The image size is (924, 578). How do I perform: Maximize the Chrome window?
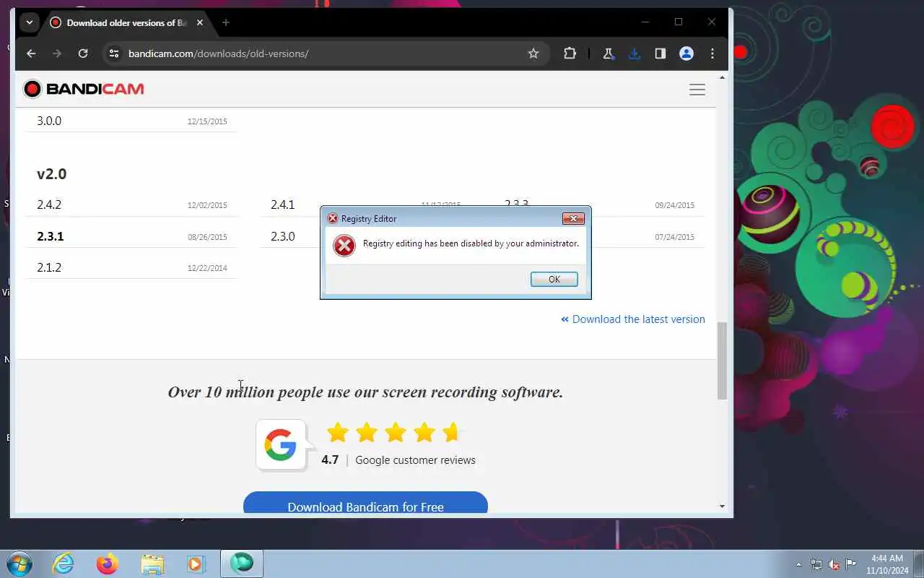679,22
